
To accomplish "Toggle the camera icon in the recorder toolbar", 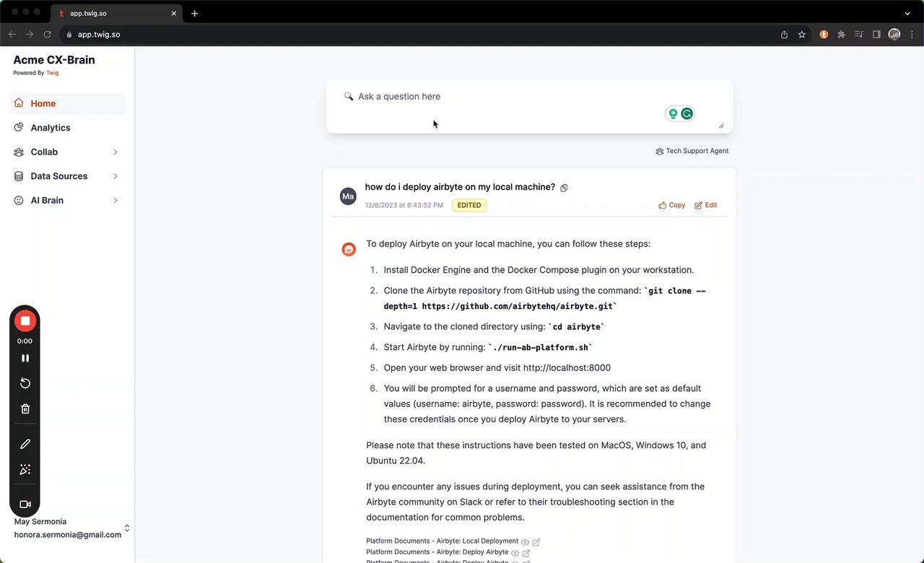I will [25, 505].
